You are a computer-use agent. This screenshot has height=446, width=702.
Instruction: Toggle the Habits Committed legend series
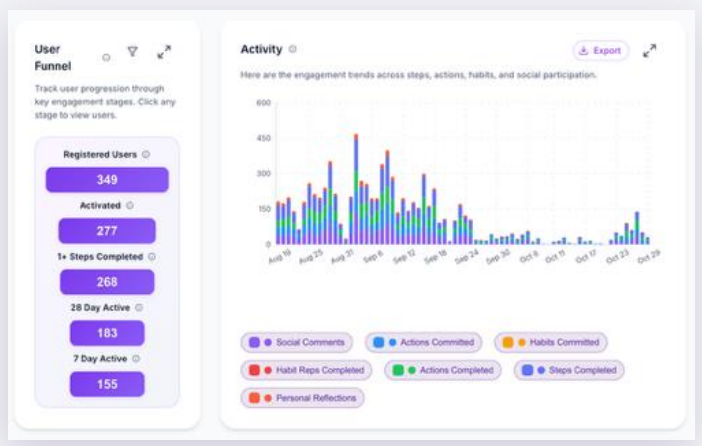pos(551,343)
